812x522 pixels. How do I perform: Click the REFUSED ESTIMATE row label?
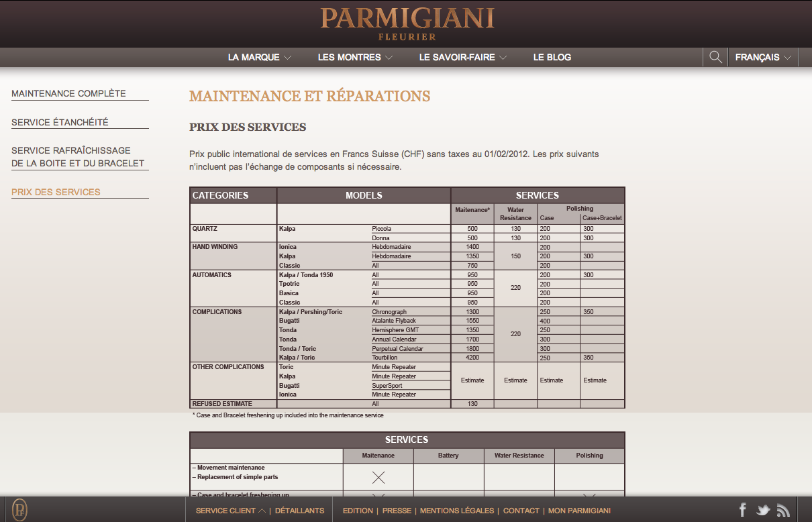(222, 404)
